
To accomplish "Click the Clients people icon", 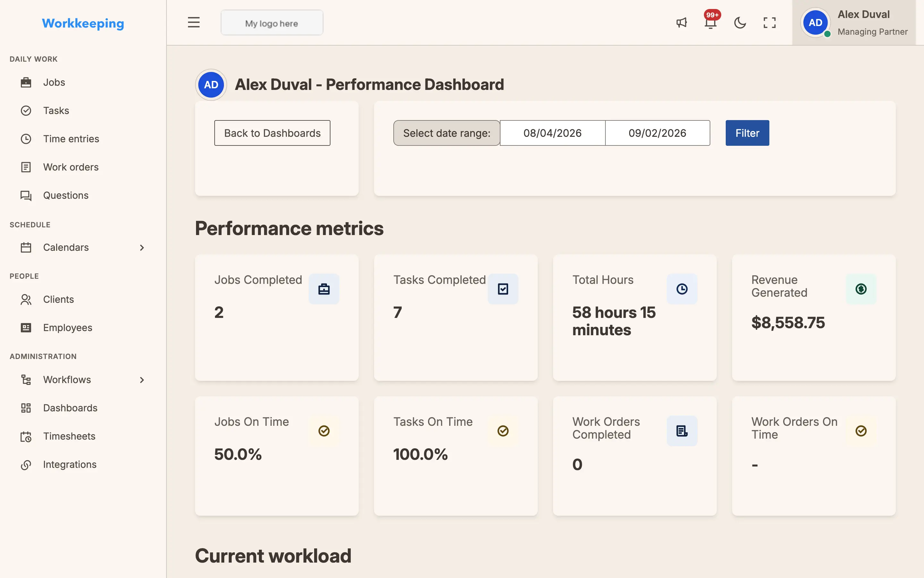I will [26, 299].
